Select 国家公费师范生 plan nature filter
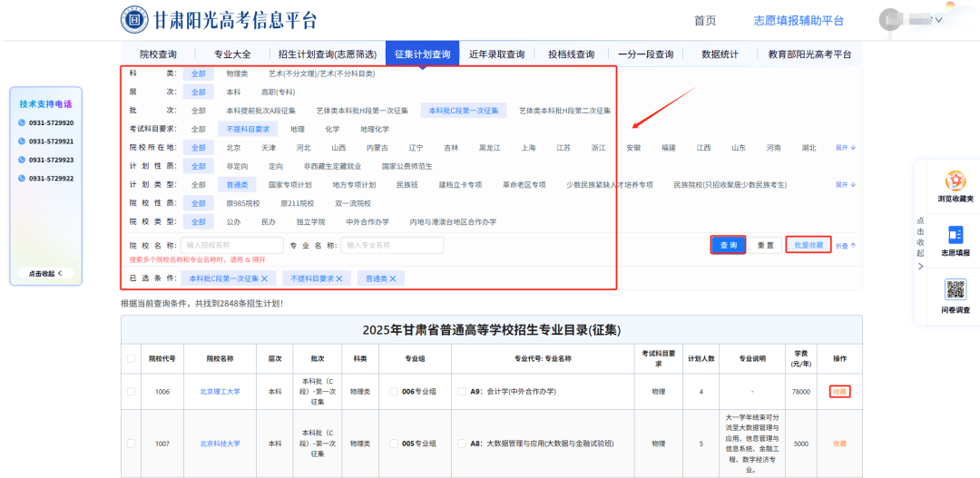The image size is (980, 478). (407, 167)
